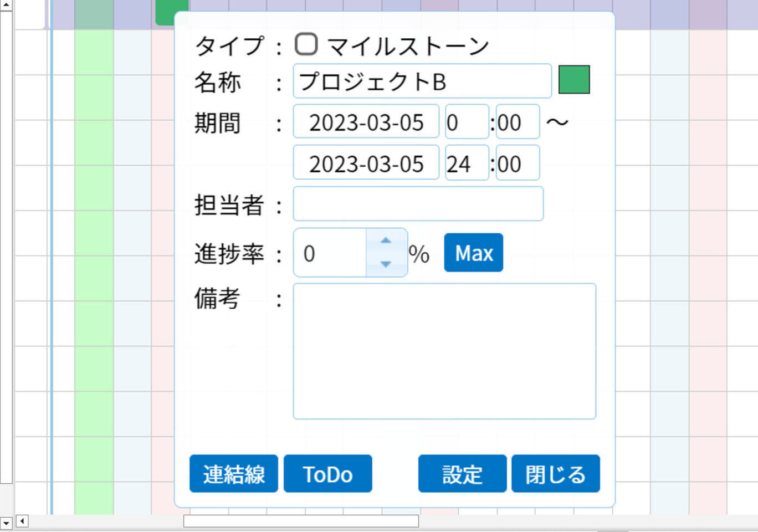Click inside the 備考 text area

[x=444, y=351]
